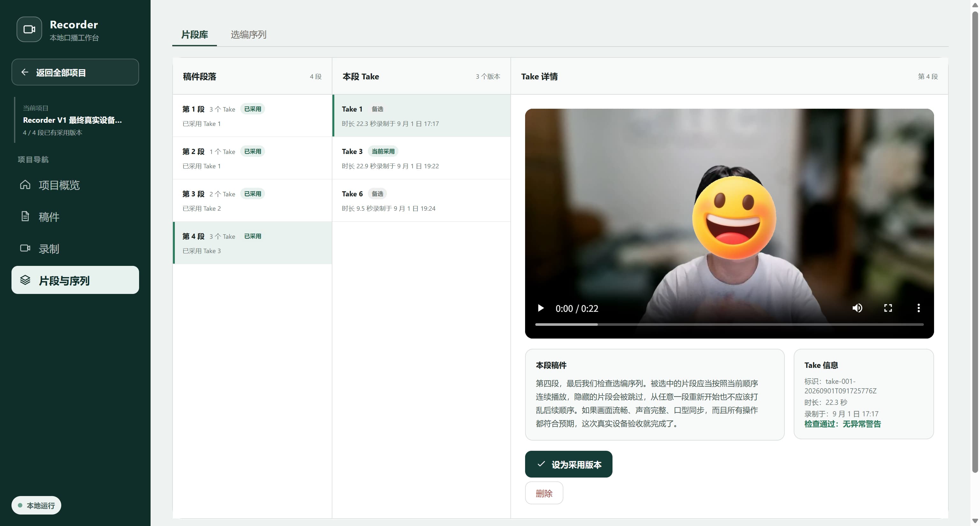This screenshot has height=526, width=980.
Task: Click the current project name Recorder V1
Action: (72, 120)
